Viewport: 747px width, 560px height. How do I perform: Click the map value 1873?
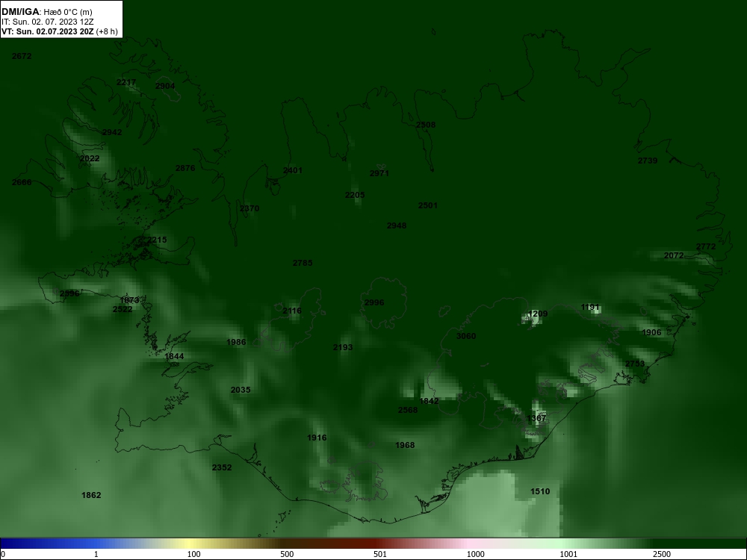coord(129,300)
